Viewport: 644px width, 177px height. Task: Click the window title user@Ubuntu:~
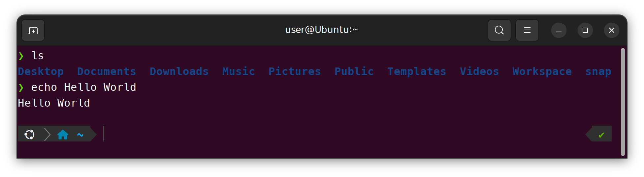coord(322,30)
